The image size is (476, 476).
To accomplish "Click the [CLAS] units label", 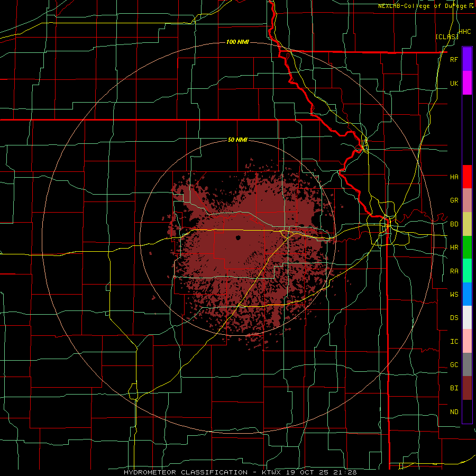I will pos(447,36).
